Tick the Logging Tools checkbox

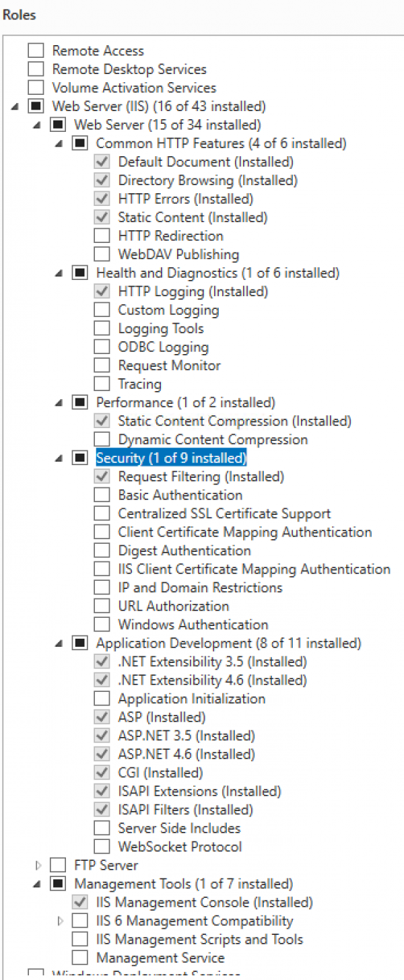tap(102, 328)
